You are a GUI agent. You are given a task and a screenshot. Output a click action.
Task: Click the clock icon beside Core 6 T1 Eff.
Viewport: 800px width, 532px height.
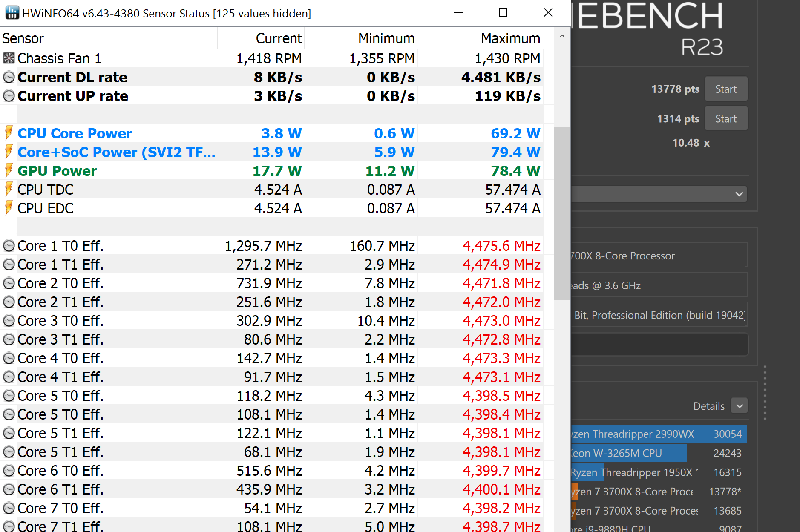9,489
